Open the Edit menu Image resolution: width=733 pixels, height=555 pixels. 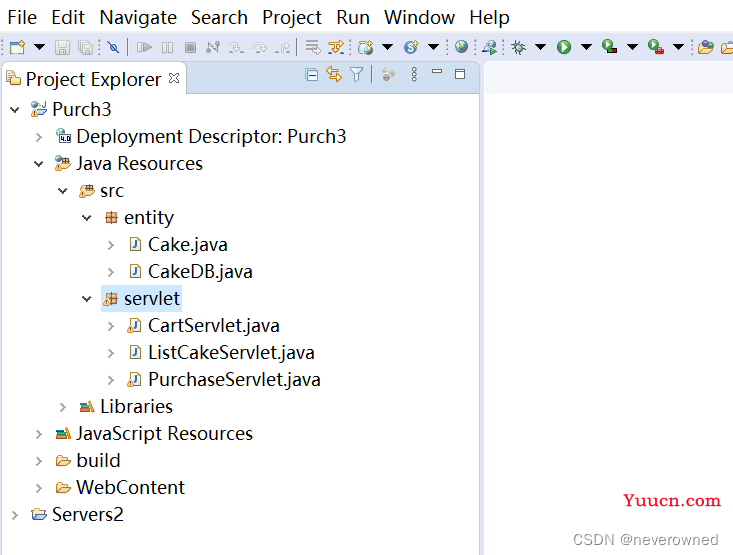pos(68,18)
